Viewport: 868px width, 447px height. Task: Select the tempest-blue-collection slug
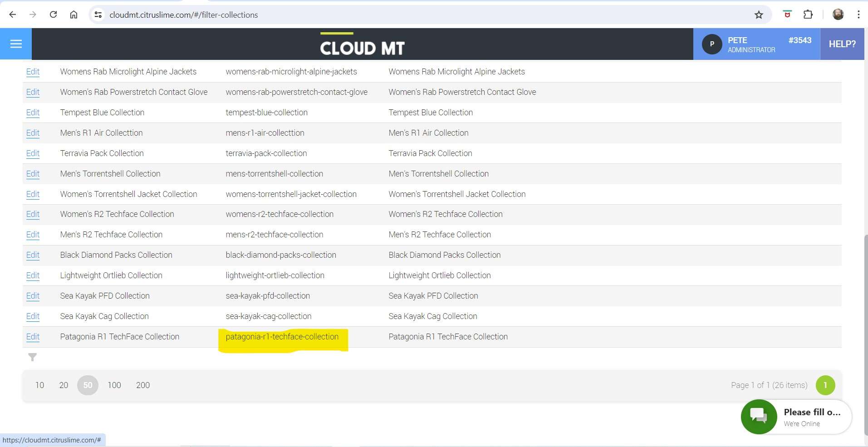267,113
